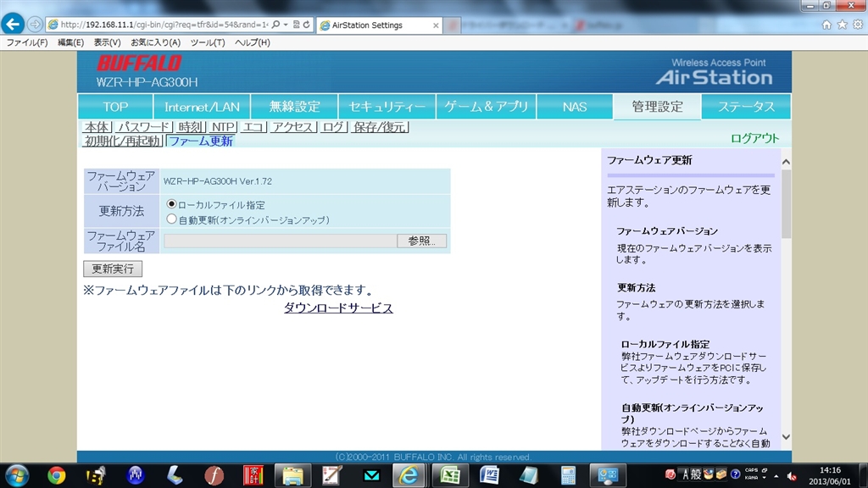
Task: Select ローカルファイル指定 radio button
Action: (x=172, y=204)
